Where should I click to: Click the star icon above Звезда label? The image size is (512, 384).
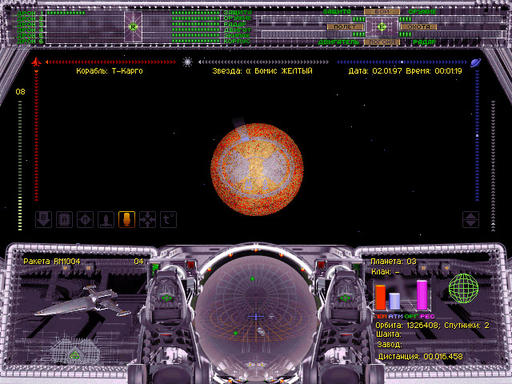188,62
